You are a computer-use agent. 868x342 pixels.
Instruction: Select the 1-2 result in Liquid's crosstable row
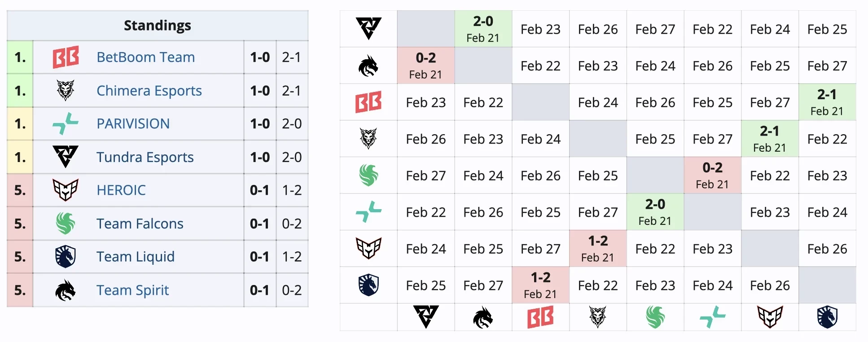coord(540,278)
